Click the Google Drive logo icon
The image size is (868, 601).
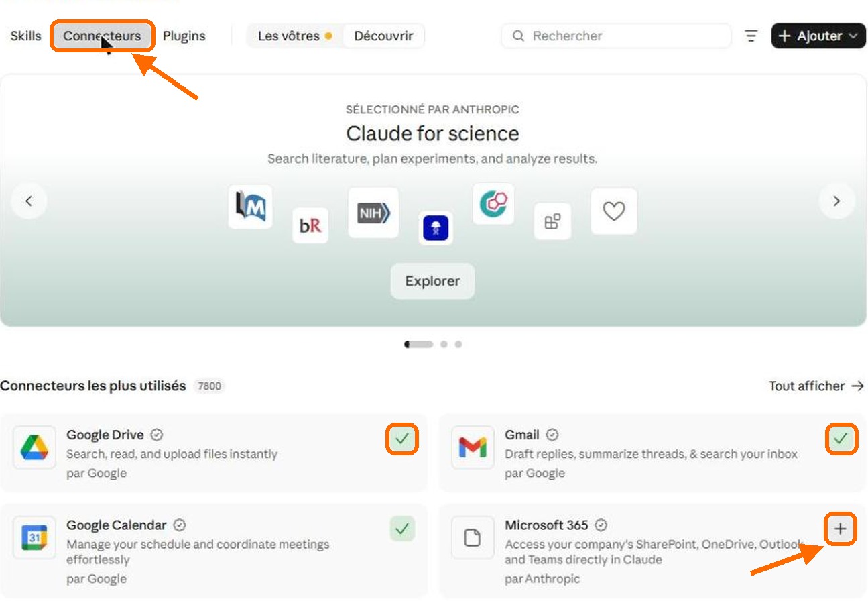pyautogui.click(x=34, y=447)
